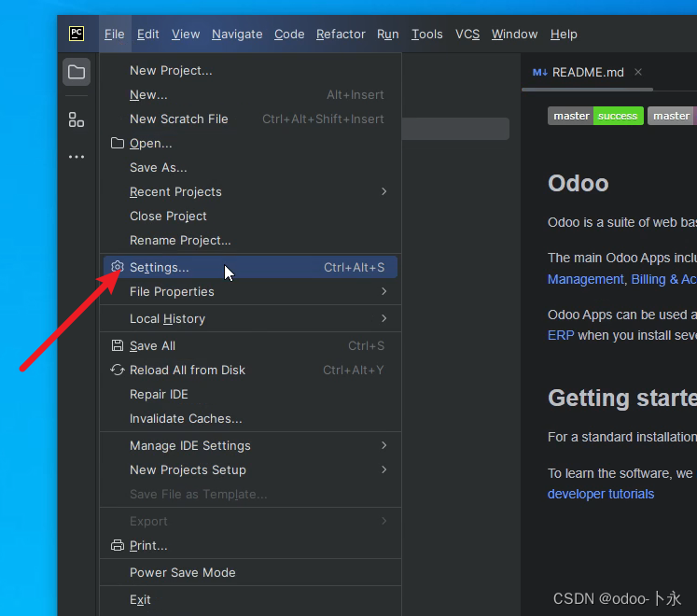
Task: Open the Window menu
Action: click(514, 35)
